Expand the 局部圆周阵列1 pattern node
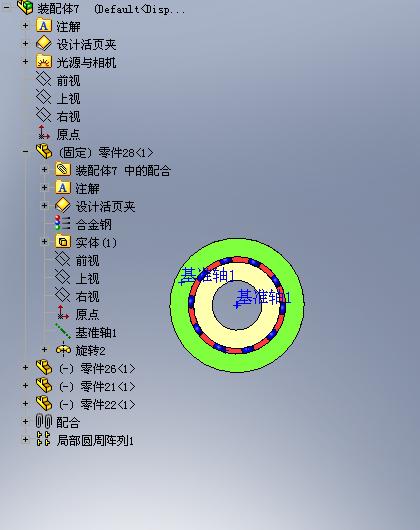 tap(25, 439)
